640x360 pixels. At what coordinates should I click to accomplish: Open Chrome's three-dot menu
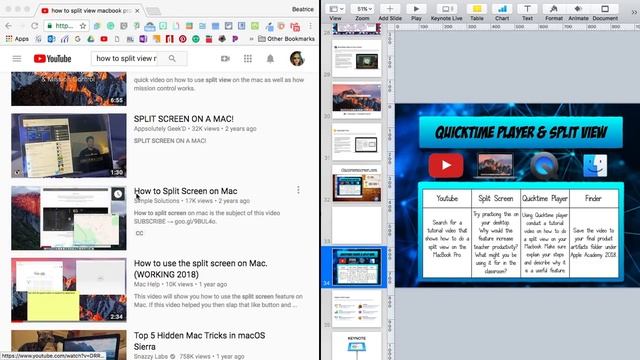coord(310,26)
